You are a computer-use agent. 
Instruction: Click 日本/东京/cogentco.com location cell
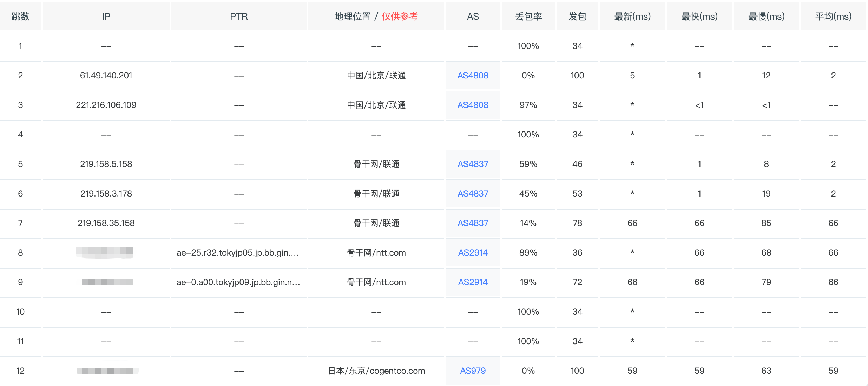(376, 371)
